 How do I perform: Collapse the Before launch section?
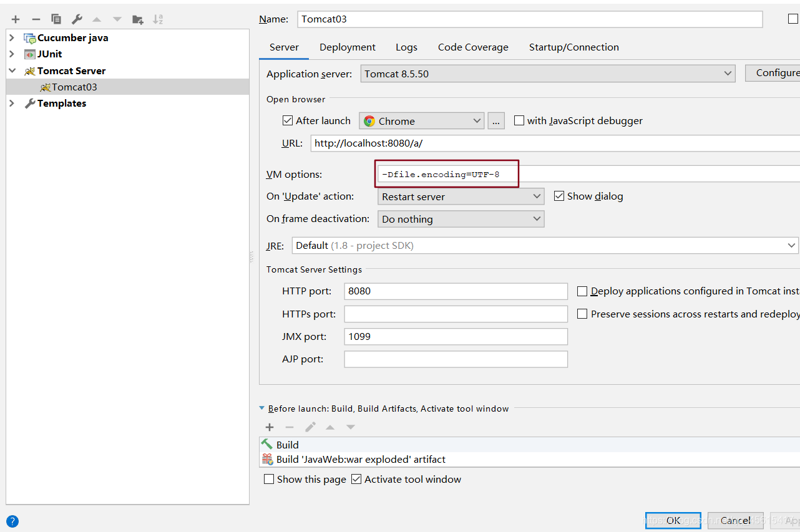point(262,409)
